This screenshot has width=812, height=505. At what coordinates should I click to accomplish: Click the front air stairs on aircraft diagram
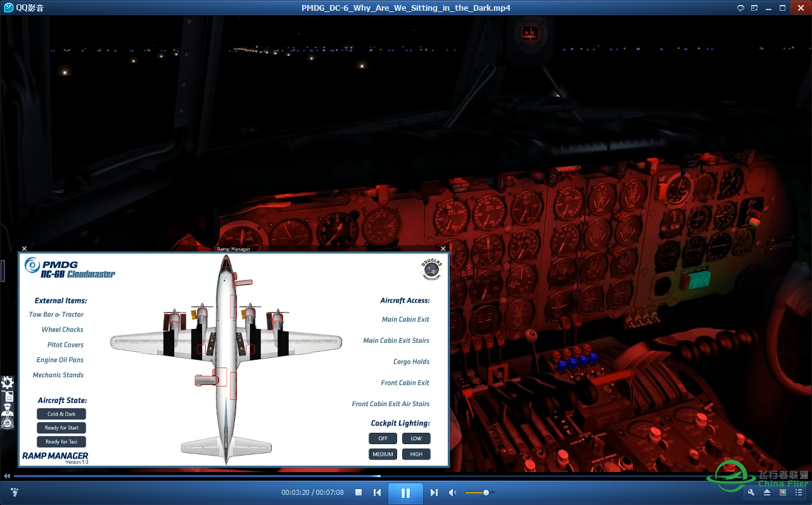pyautogui.click(x=242, y=283)
